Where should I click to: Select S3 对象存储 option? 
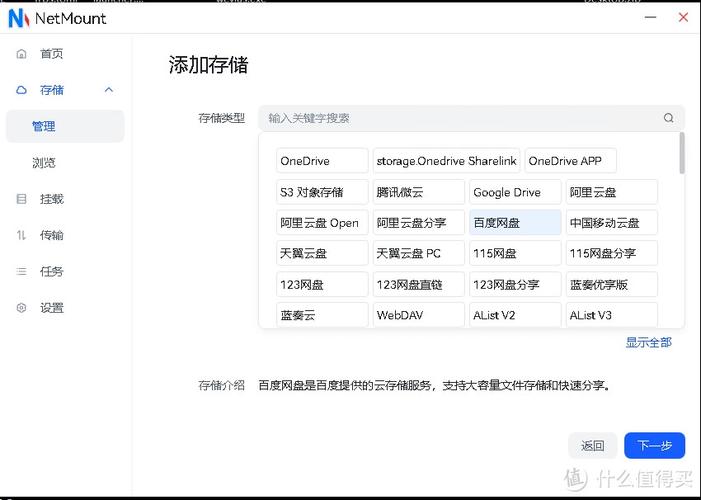point(322,192)
